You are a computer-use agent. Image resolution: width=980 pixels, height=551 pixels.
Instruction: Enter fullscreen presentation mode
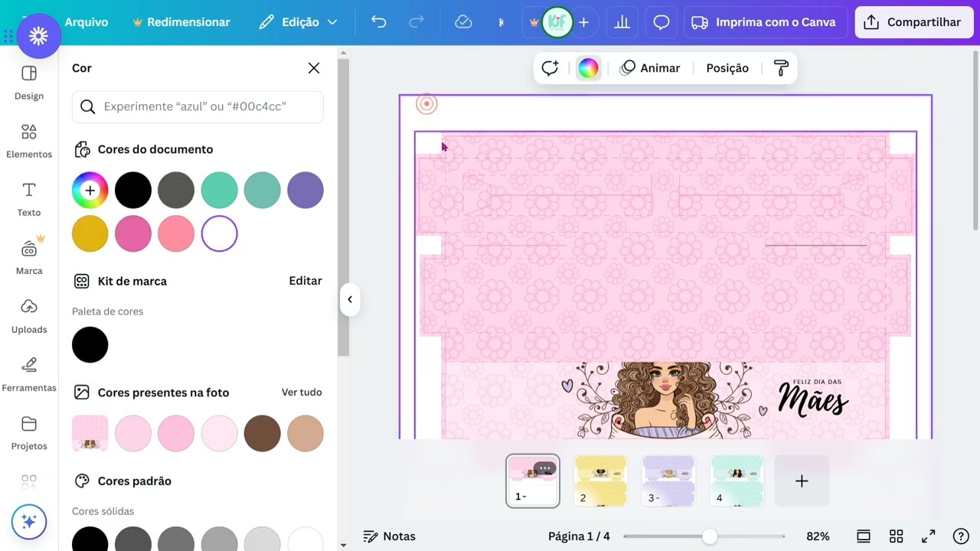coord(929,536)
